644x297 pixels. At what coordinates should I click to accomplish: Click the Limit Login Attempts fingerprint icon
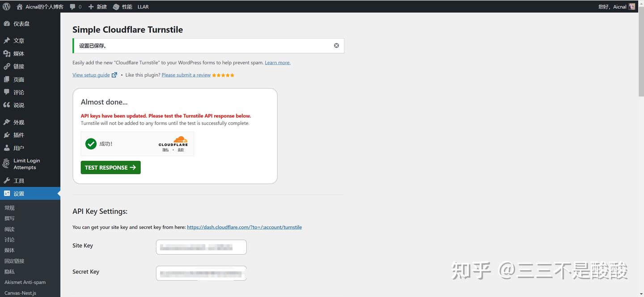tap(6, 164)
